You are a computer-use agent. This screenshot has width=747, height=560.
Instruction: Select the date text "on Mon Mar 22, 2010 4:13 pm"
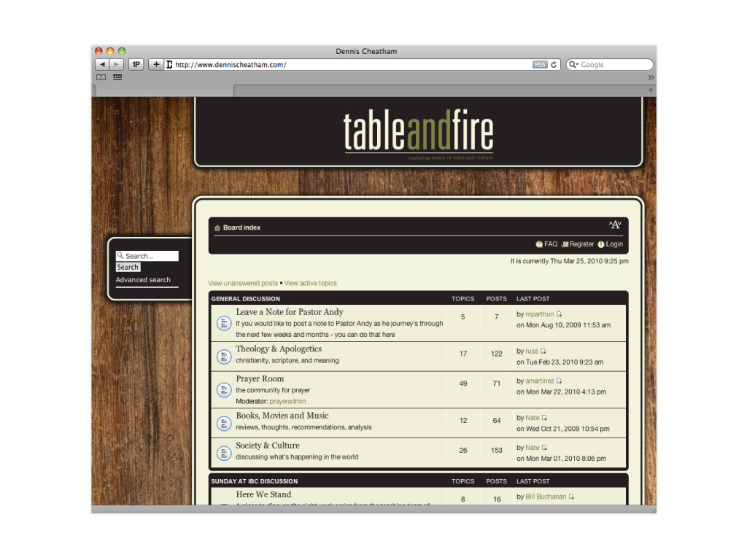[561, 392]
